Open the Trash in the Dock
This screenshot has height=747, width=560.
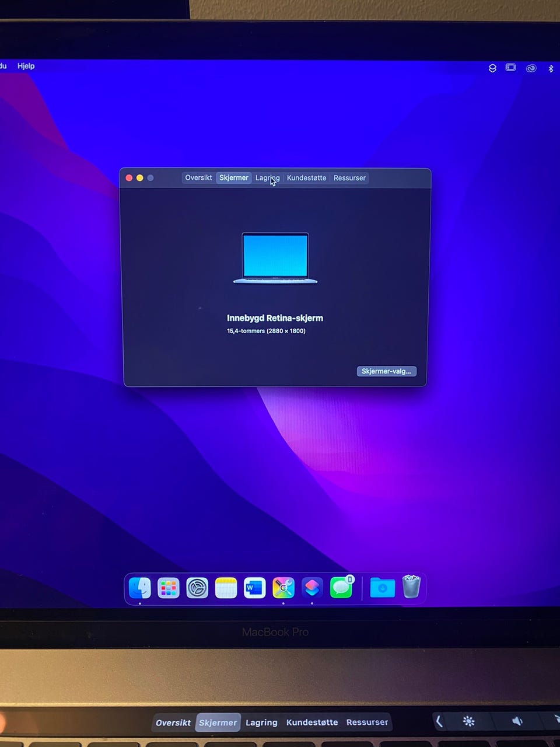click(411, 587)
